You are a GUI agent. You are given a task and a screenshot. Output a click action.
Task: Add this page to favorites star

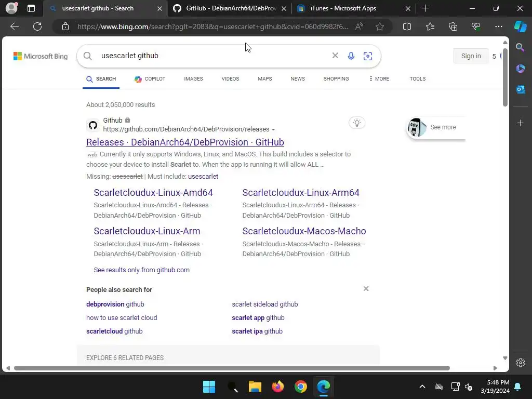click(x=380, y=26)
